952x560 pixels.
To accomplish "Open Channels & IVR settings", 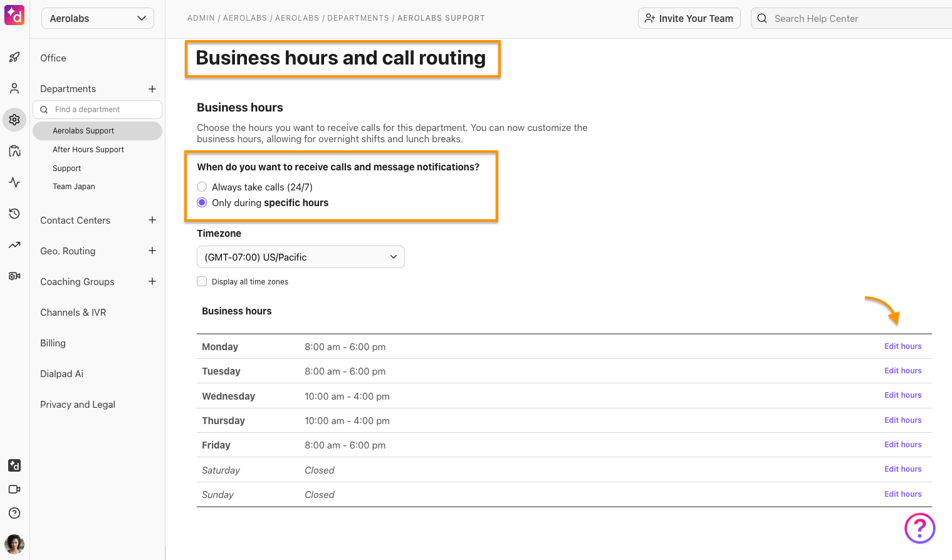I will click(x=73, y=312).
